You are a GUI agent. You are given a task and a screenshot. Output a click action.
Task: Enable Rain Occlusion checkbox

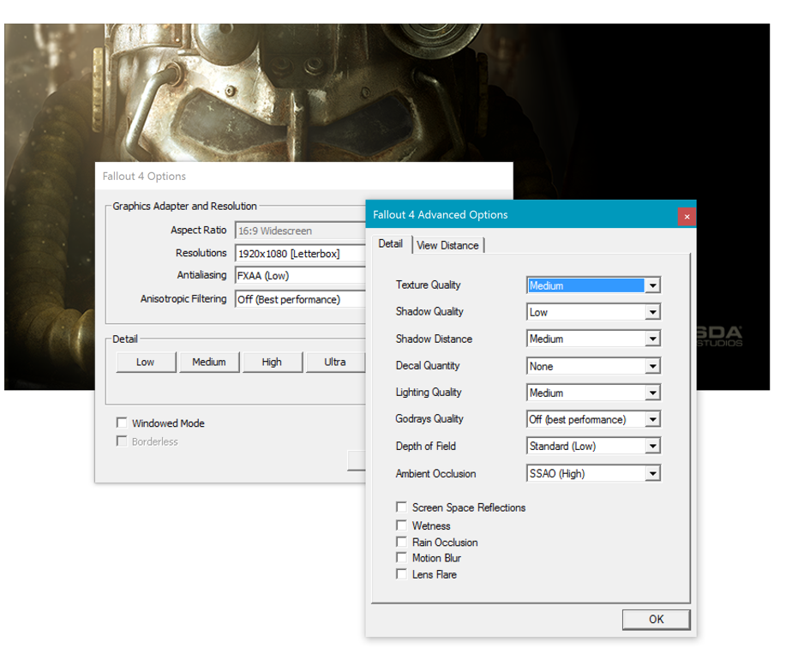coord(401,542)
